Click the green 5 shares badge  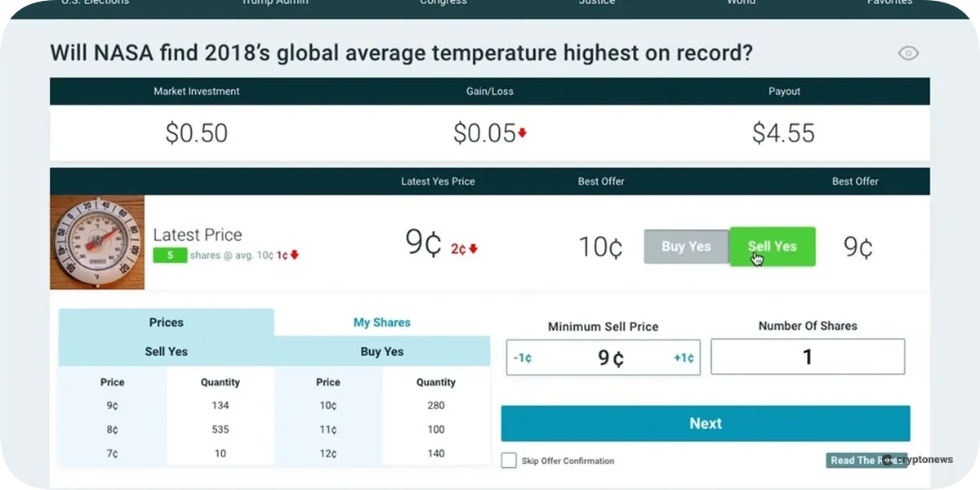[170, 255]
